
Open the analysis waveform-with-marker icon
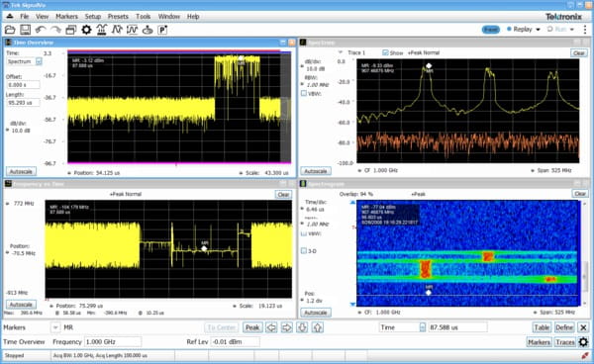117,30
